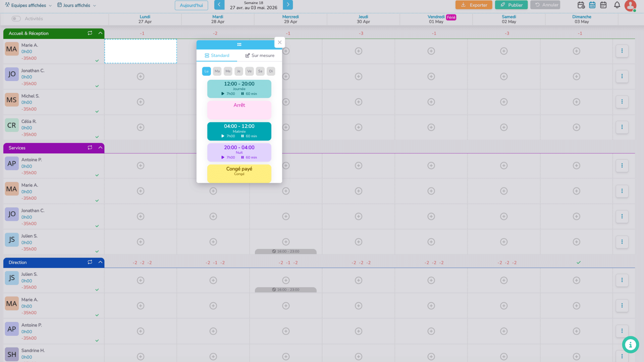Click the repeat icon on Services header
644x362 pixels.
click(x=90, y=148)
